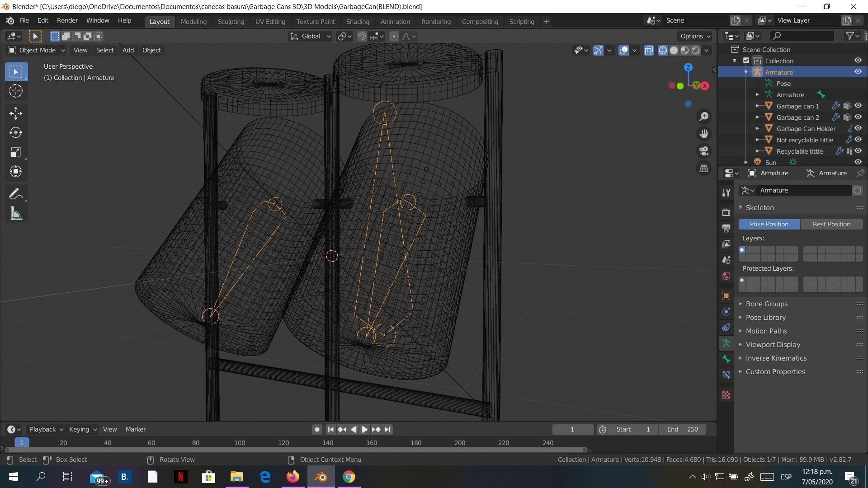The height and width of the screenshot is (488, 868).
Task: Pick the Measure ruler tool
Action: pyautogui.click(x=16, y=214)
